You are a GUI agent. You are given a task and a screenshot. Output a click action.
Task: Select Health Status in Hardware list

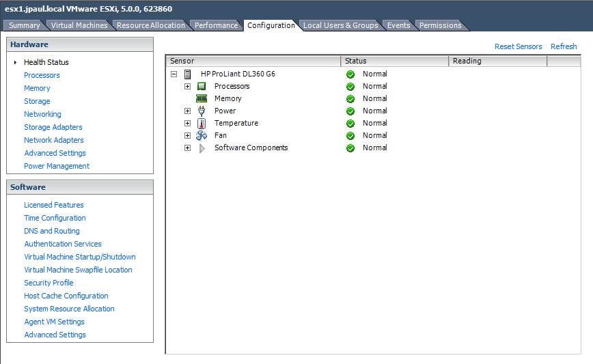coord(46,62)
